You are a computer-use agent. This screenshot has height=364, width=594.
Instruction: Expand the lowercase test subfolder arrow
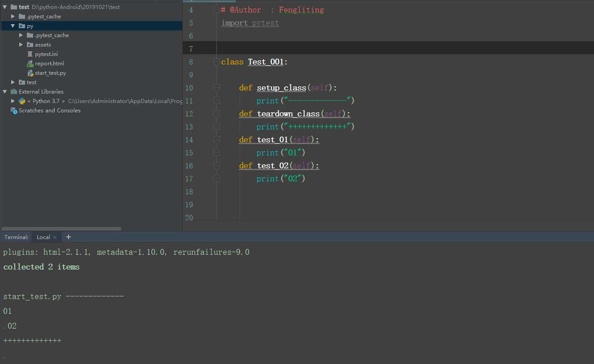pyautogui.click(x=13, y=82)
